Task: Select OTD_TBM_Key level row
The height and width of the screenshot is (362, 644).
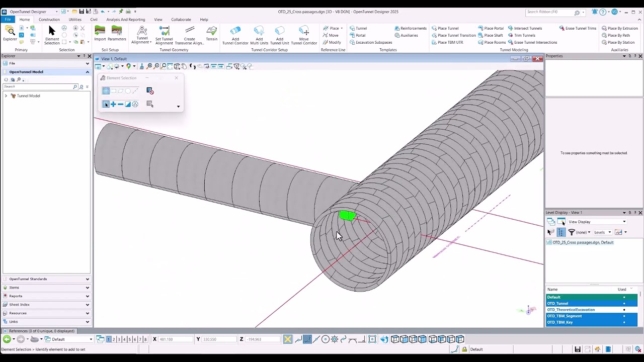Action: pyautogui.click(x=592, y=322)
